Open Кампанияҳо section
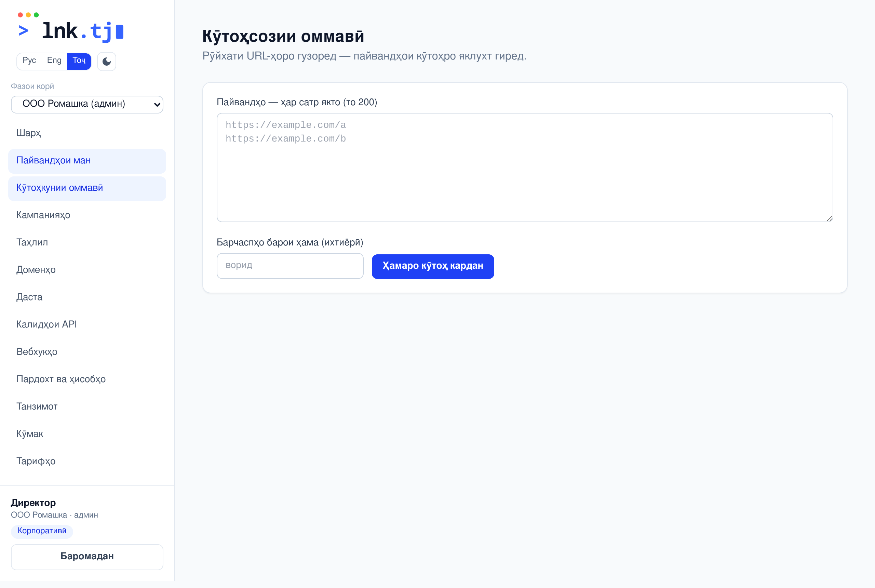The image size is (875, 588). click(x=87, y=215)
